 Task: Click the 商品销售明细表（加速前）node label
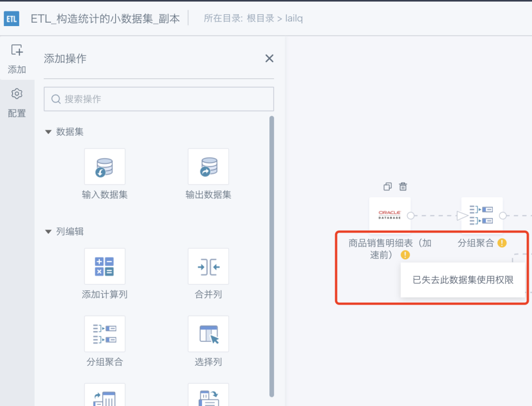tap(390, 249)
